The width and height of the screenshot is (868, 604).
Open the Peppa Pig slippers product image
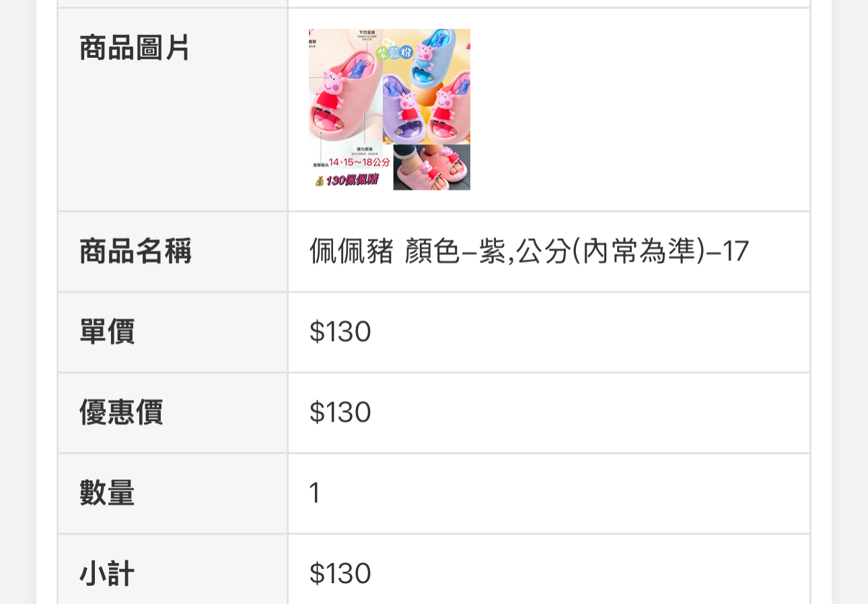click(x=390, y=110)
